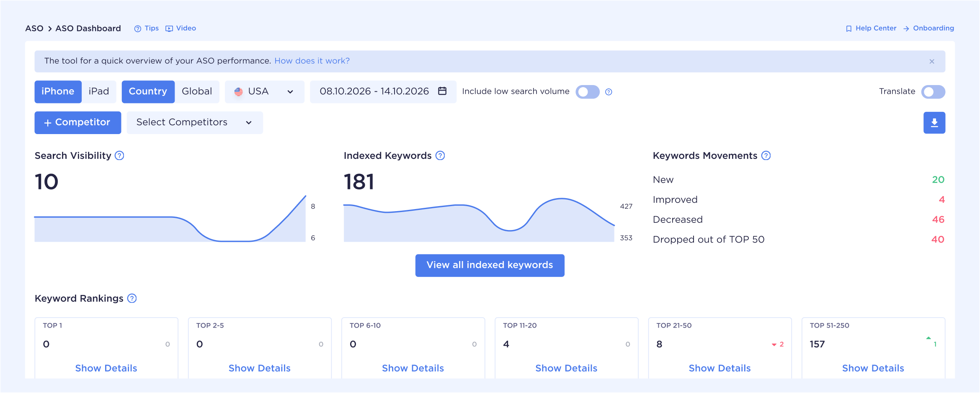Viewport: 980px width, 393px height.
Task: Click help icon beside Keywords Movements
Action: coord(766,156)
